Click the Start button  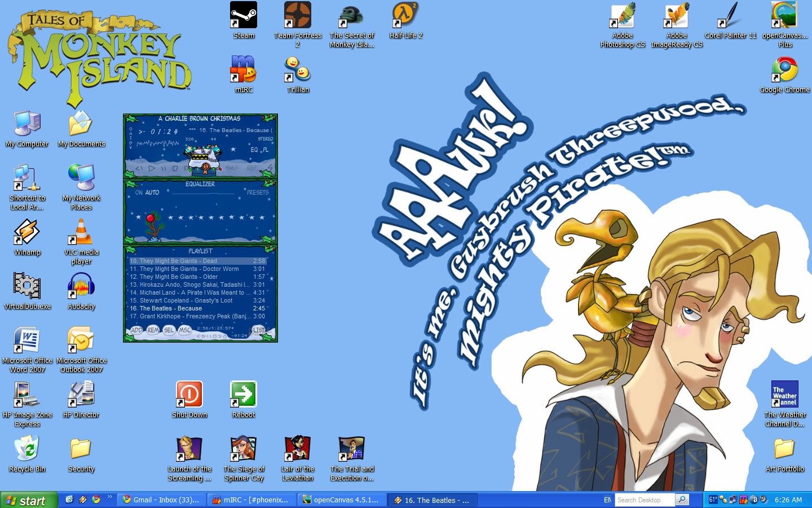pos(29,500)
